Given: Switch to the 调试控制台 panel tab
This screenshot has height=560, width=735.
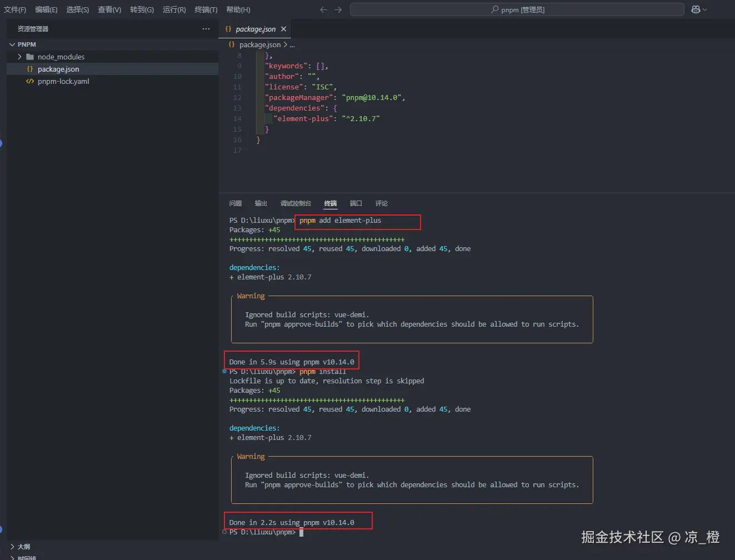Looking at the screenshot, I should click(x=296, y=203).
